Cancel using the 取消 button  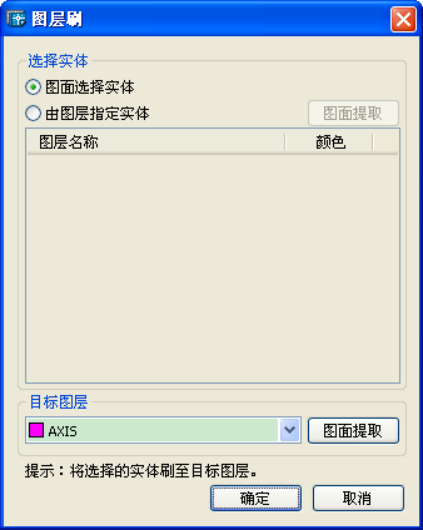[x=358, y=498]
